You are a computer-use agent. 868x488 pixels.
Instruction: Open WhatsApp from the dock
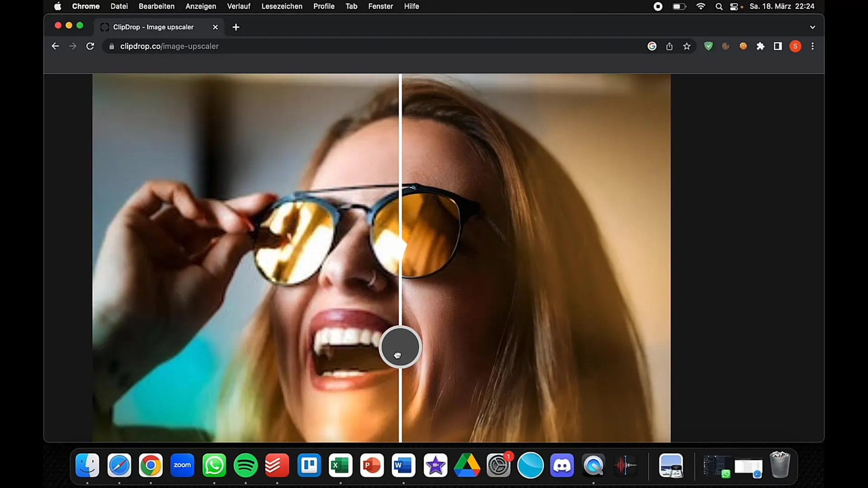(x=214, y=465)
